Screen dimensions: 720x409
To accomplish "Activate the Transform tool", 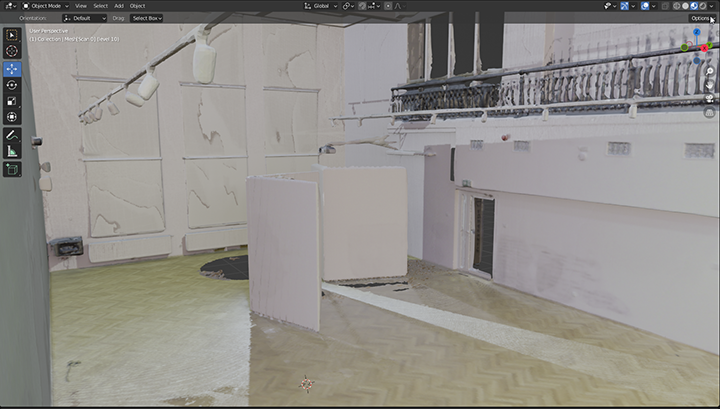I will point(12,117).
